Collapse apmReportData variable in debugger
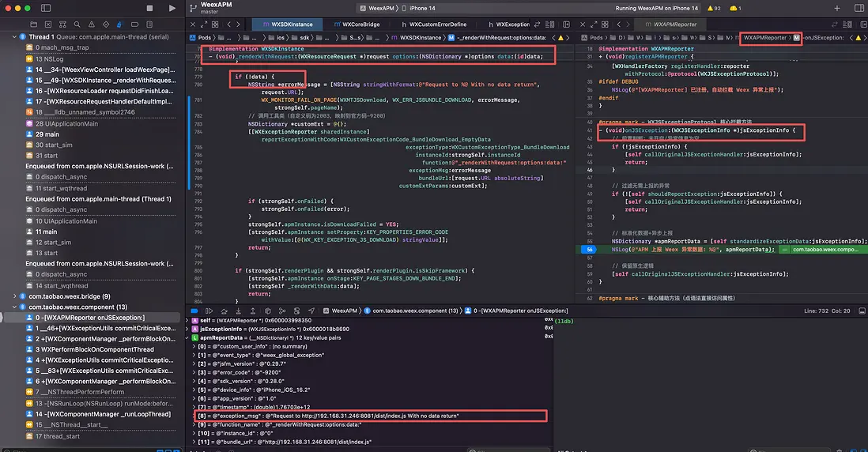Viewport: 868px width, 452px height. point(187,337)
